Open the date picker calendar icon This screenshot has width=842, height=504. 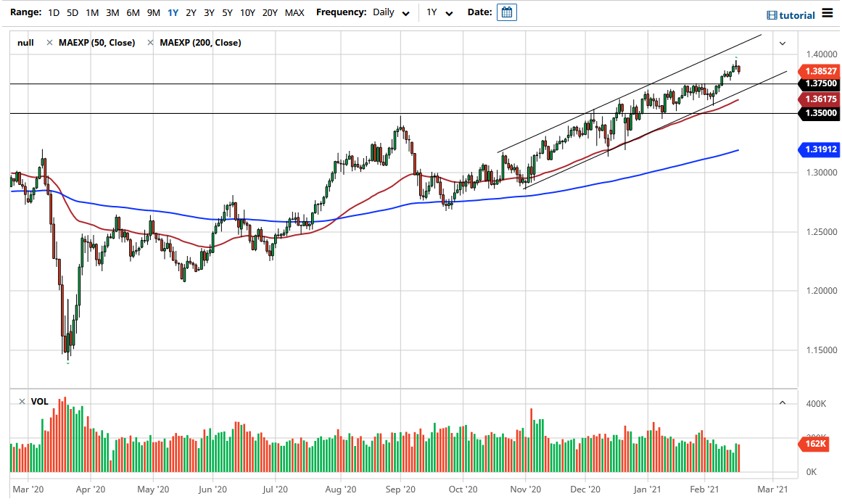[506, 12]
